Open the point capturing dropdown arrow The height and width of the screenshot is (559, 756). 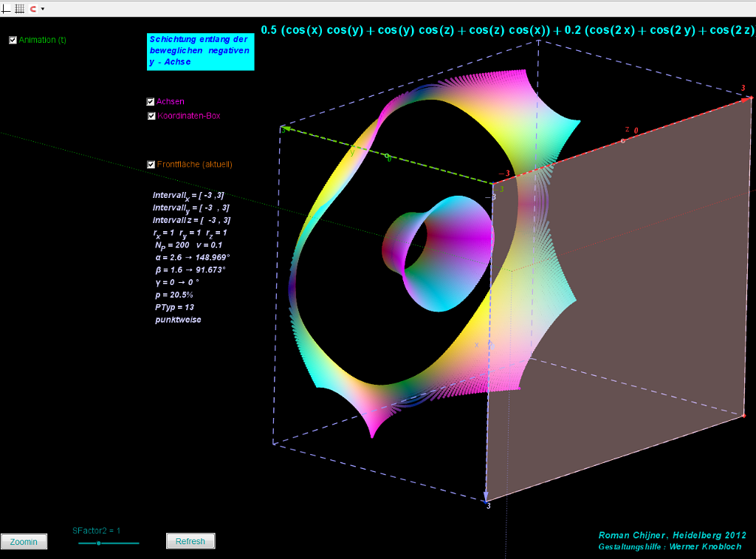[43, 9]
